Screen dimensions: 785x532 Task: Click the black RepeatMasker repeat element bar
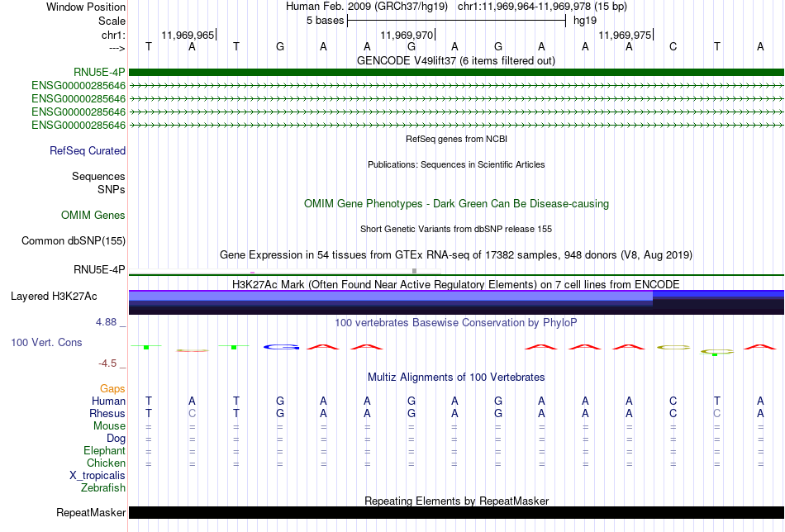coord(456,512)
